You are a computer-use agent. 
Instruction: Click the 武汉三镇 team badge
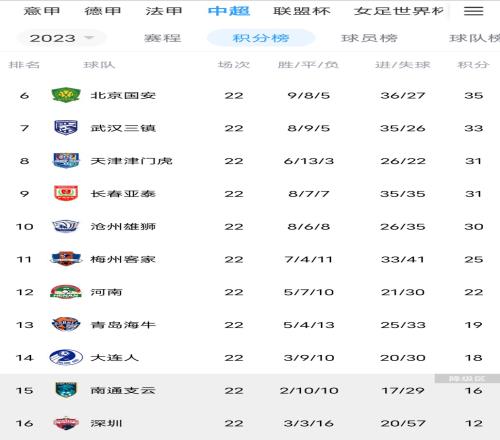(x=66, y=128)
